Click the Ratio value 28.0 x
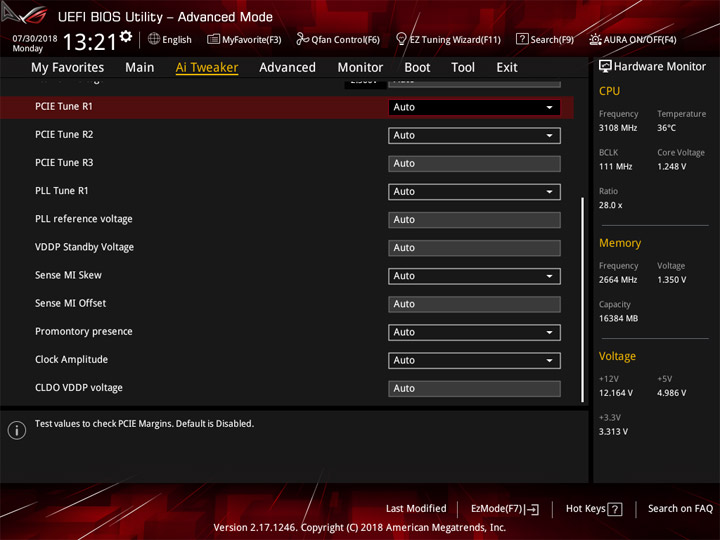 coord(610,205)
